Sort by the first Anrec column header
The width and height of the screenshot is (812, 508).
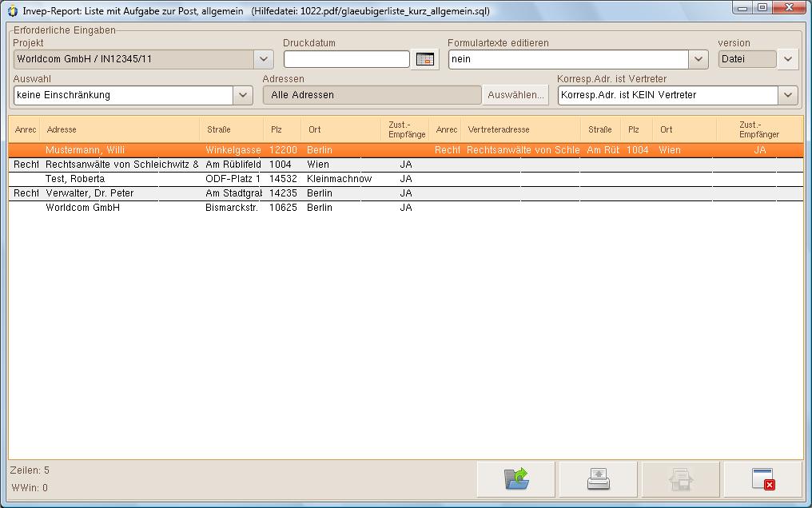pos(25,130)
